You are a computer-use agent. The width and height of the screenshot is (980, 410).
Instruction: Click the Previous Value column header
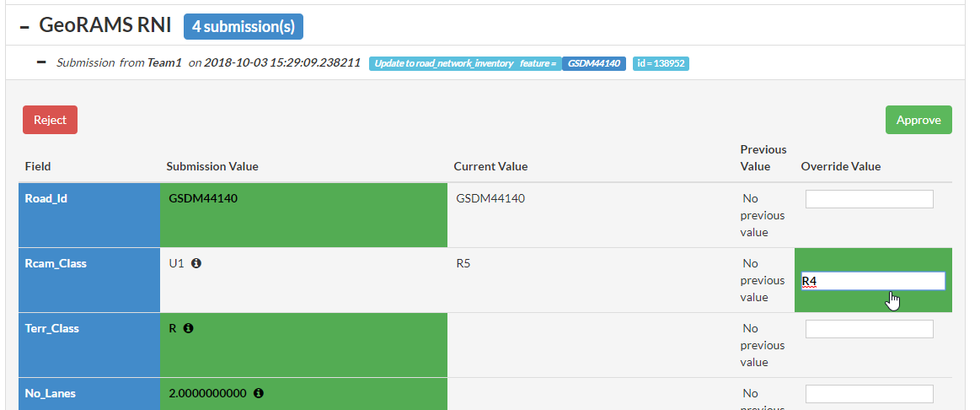[763, 158]
